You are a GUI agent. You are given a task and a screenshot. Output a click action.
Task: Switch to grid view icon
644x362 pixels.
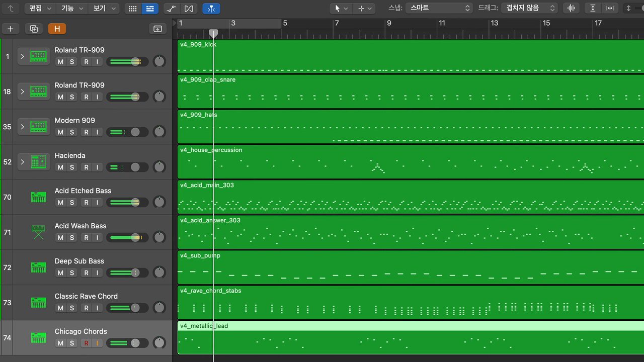[x=132, y=9]
